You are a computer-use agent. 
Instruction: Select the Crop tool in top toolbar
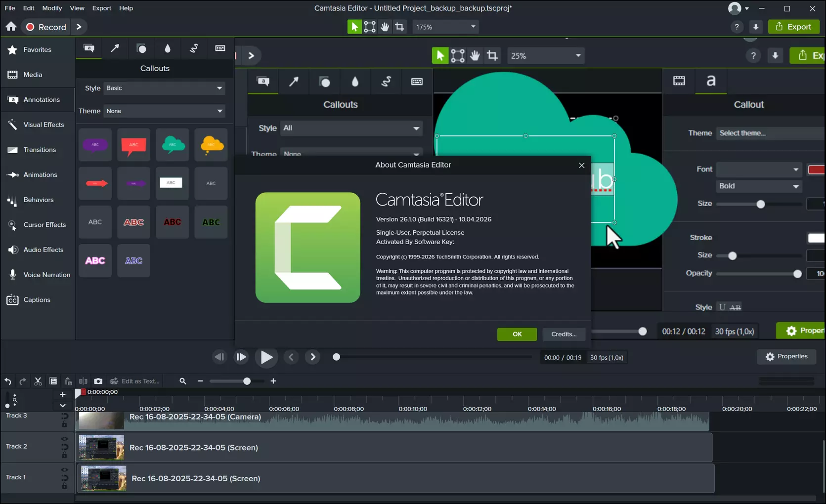tap(399, 27)
